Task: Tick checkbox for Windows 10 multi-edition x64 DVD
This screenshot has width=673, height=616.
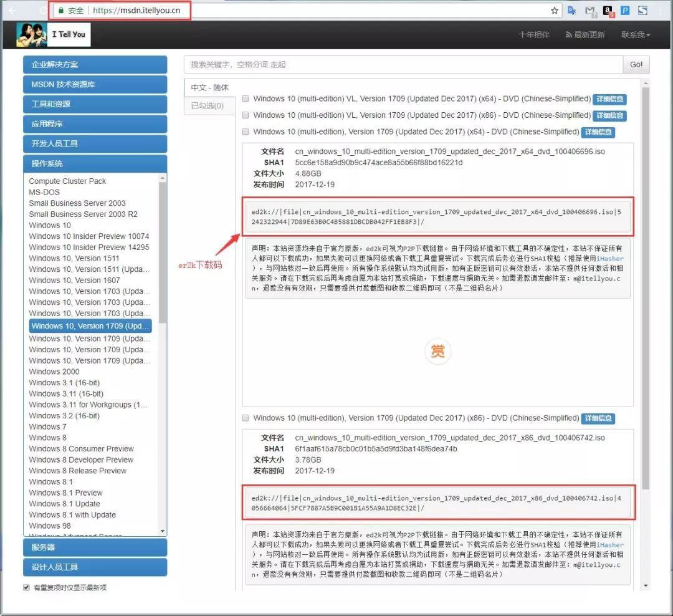Action: (245, 132)
